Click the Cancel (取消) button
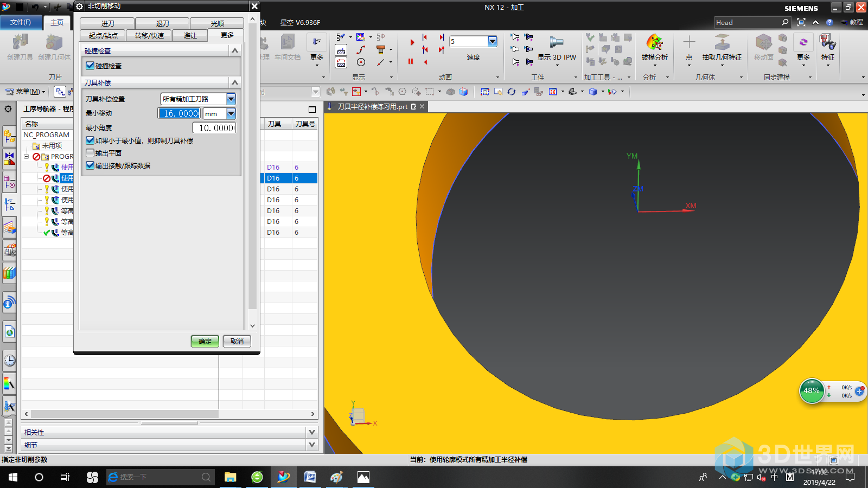Viewport: 868px width, 488px height. (237, 341)
